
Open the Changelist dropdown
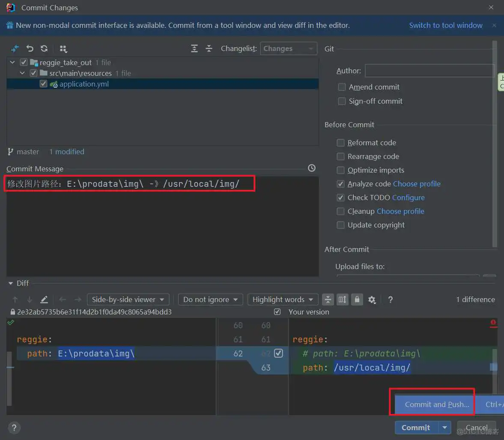click(288, 48)
